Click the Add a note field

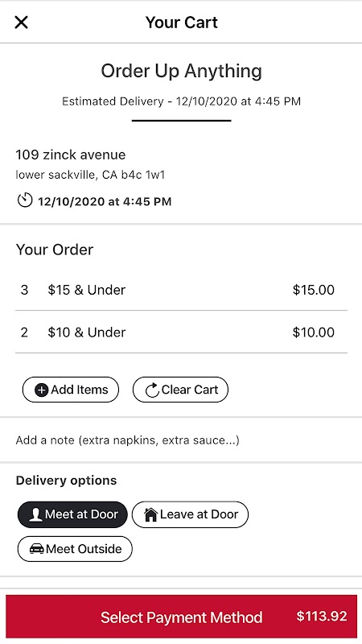(x=181, y=440)
